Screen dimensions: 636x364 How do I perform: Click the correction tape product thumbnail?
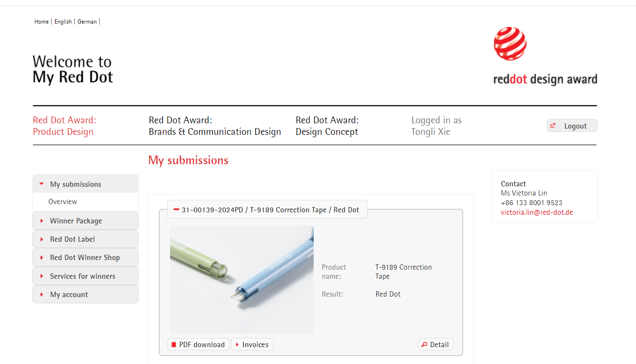[241, 279]
